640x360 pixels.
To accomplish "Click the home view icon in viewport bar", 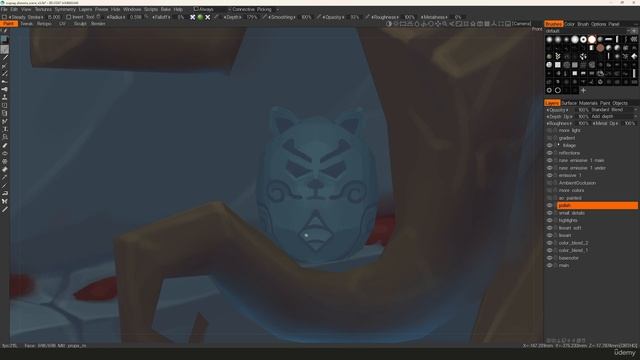I will tap(473, 24).
